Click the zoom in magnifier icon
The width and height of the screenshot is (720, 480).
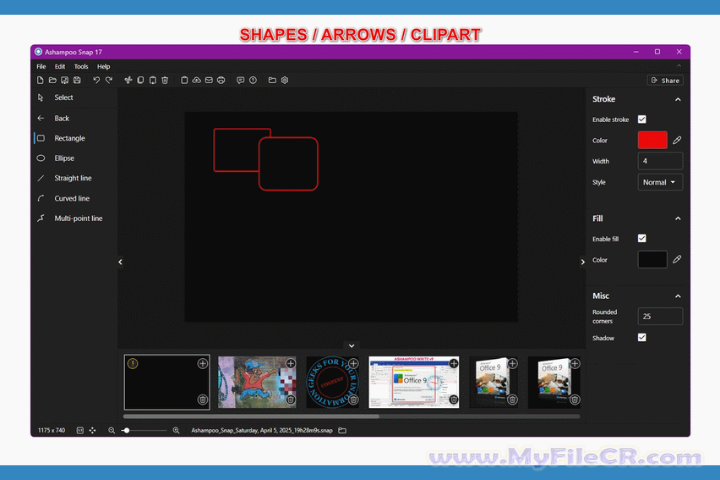[176, 430]
